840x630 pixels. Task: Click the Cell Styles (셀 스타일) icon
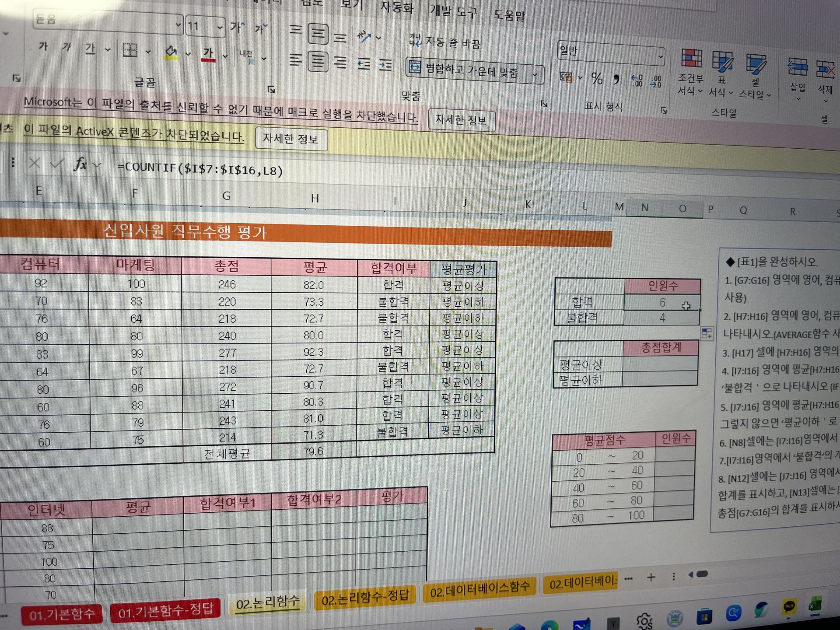pos(756,63)
